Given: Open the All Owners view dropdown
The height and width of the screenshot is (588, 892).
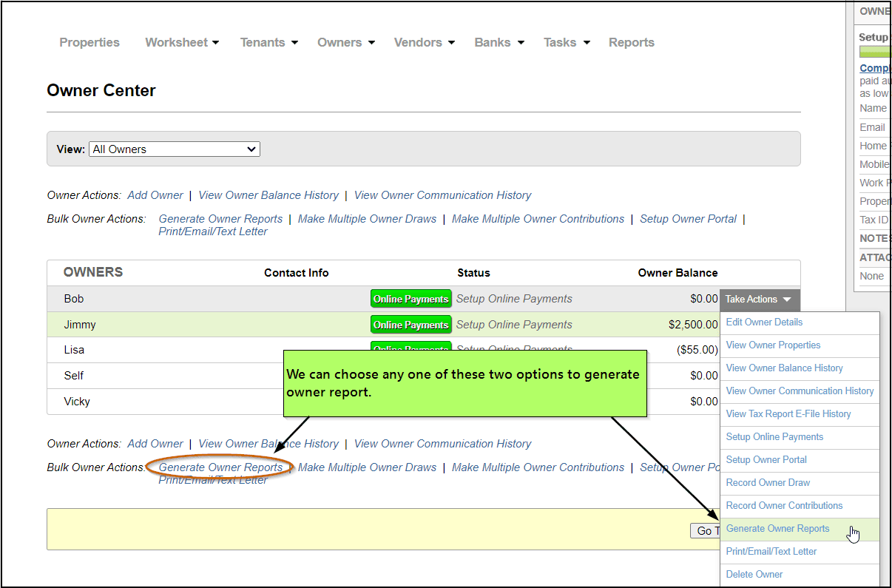Looking at the screenshot, I should pyautogui.click(x=175, y=149).
